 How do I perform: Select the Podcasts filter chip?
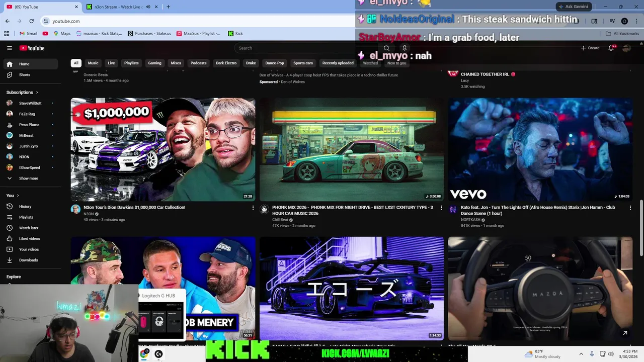coord(198,63)
